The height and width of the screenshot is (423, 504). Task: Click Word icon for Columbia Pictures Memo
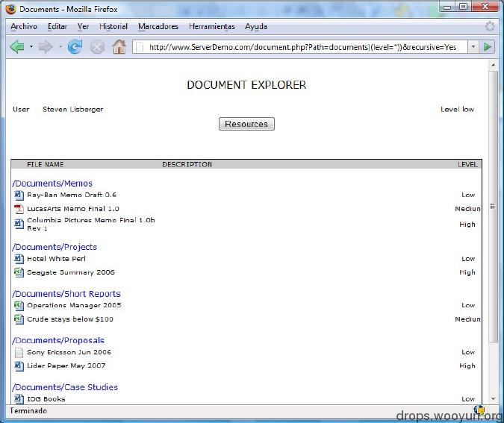coord(19,224)
